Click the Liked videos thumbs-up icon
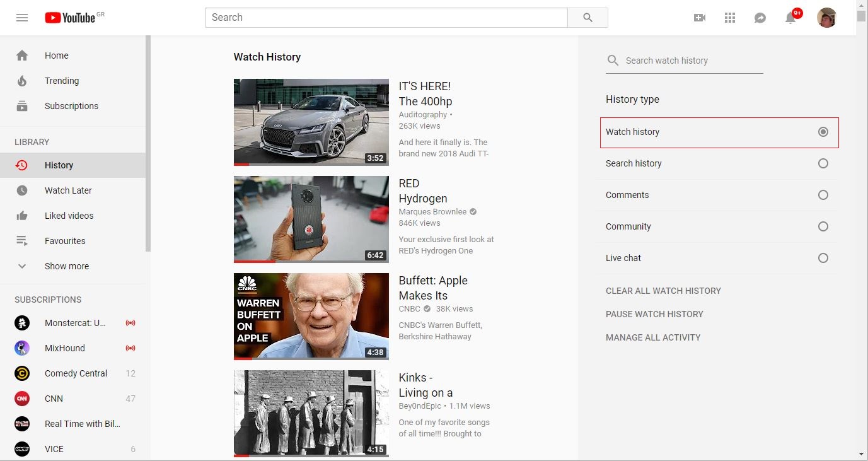 click(x=22, y=216)
